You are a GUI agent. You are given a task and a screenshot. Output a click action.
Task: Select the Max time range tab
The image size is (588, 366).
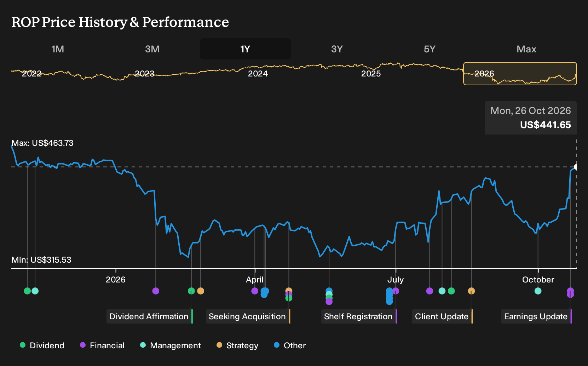(526, 49)
